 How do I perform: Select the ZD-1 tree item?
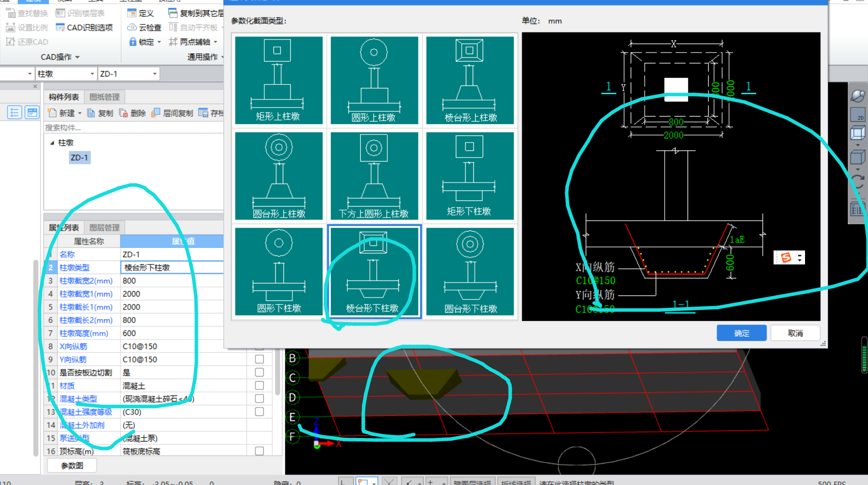(x=79, y=157)
